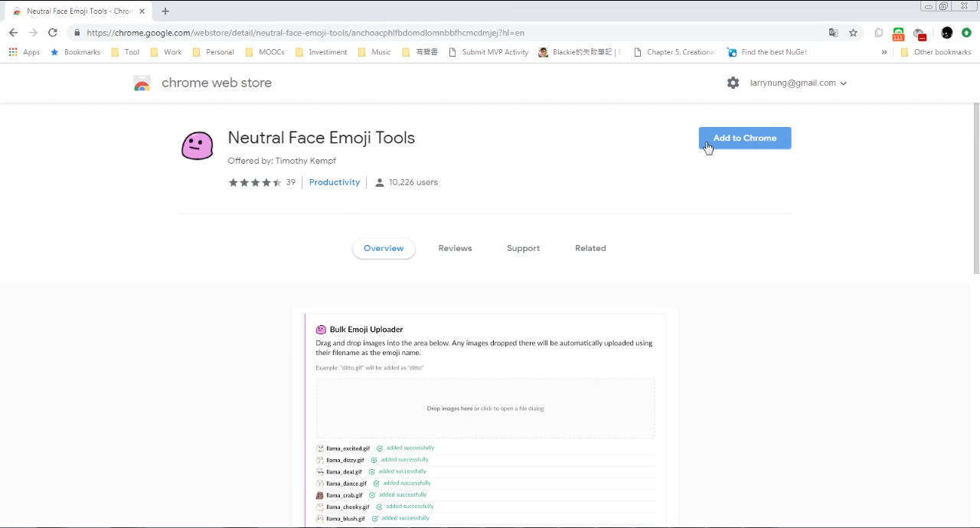Open the Find the best NuGet bookmark
Image resolution: width=980 pixels, height=528 pixels.
click(767, 52)
